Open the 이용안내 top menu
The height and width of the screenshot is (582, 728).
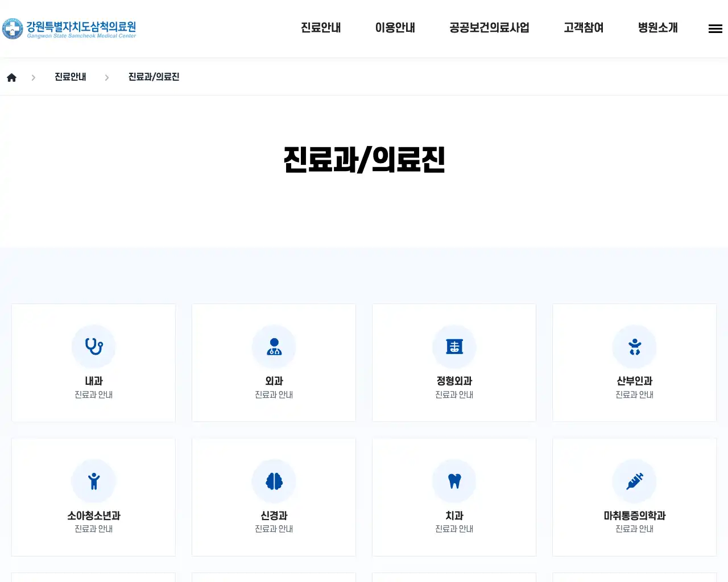[395, 28]
